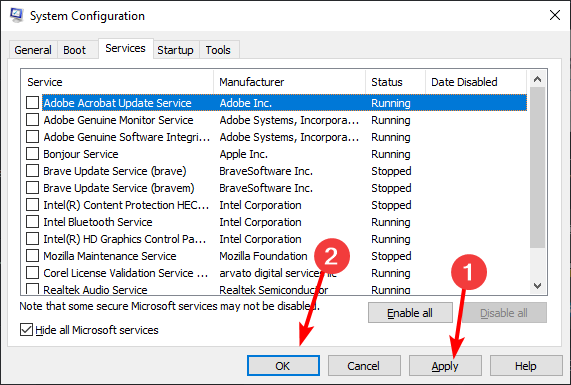Check Intel(R) HD Graphics Control Panel checkbox
Viewport: 571px width, 385px height.
(x=32, y=239)
